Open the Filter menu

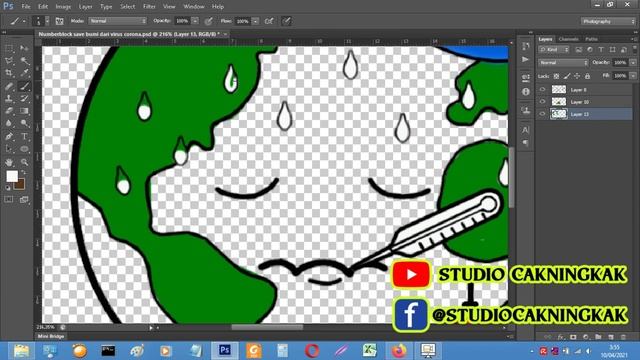click(x=149, y=7)
